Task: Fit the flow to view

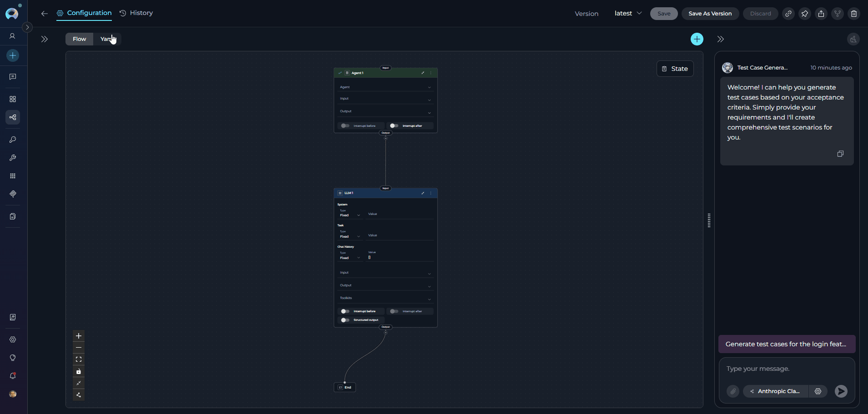Action: [x=79, y=359]
